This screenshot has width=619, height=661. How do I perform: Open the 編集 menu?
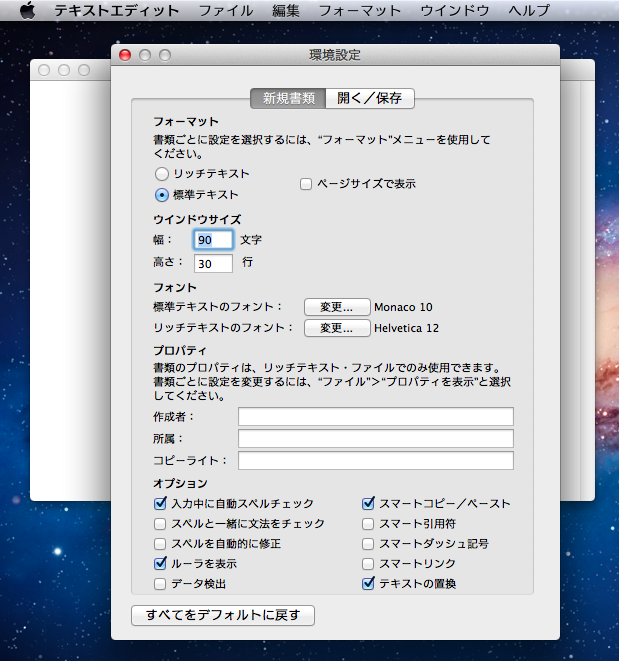(285, 10)
